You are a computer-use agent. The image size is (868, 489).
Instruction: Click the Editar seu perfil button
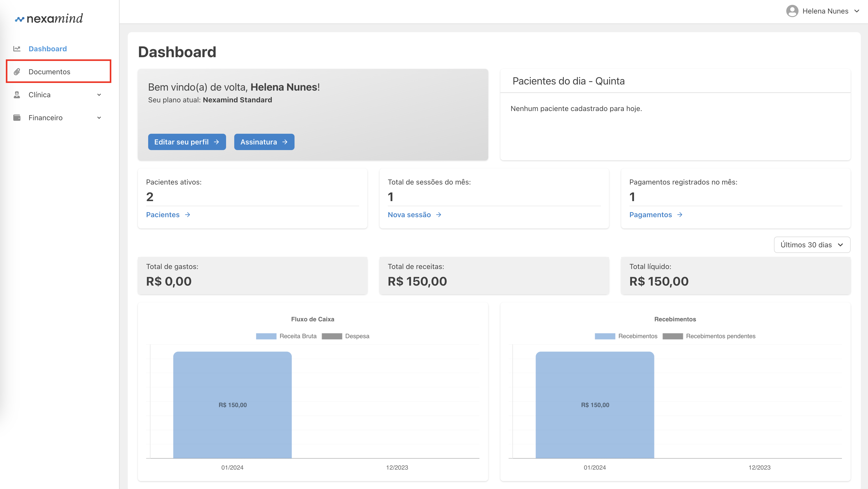pyautogui.click(x=187, y=142)
